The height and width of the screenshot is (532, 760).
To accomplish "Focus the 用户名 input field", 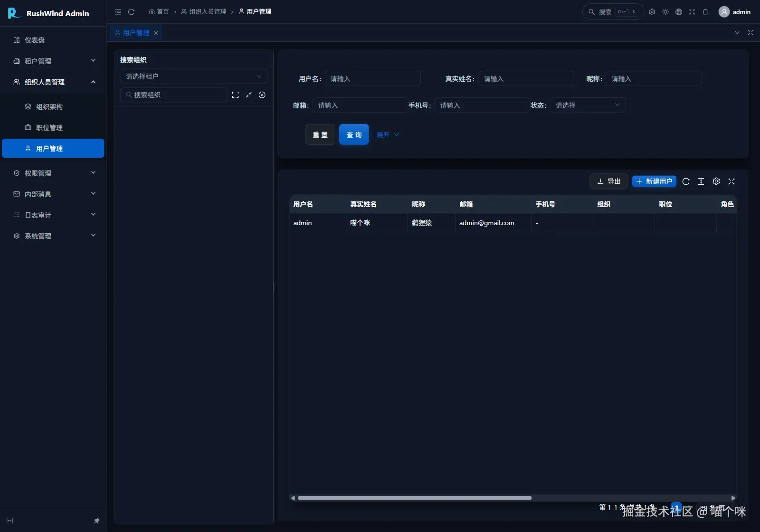I will 373,79.
